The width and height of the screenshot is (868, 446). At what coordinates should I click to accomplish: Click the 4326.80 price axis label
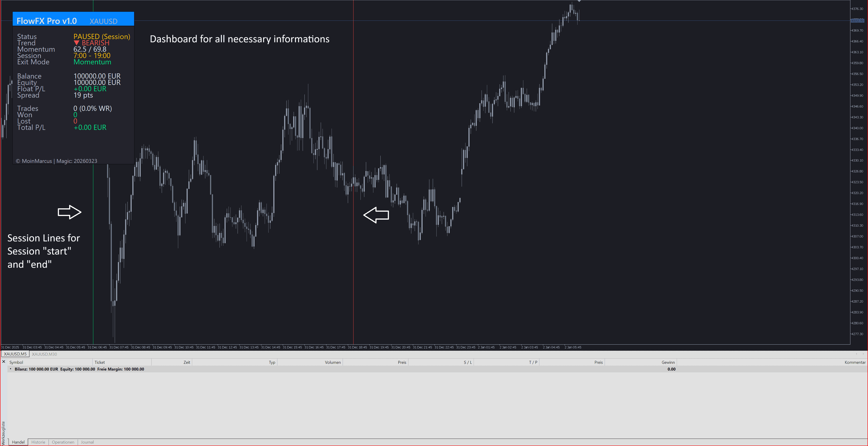[x=858, y=171]
